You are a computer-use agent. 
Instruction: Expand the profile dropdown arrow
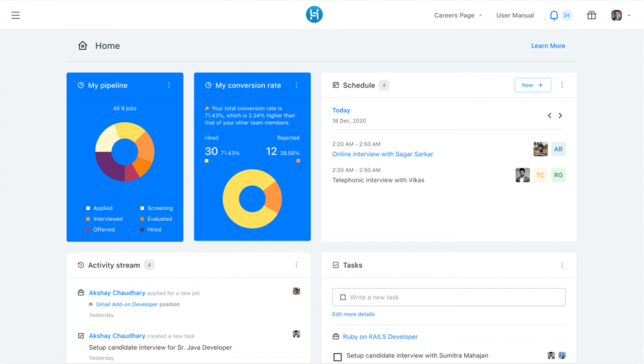[x=629, y=16]
